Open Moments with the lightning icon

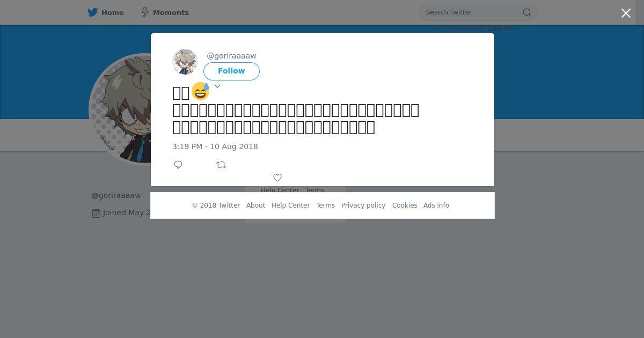tap(145, 12)
